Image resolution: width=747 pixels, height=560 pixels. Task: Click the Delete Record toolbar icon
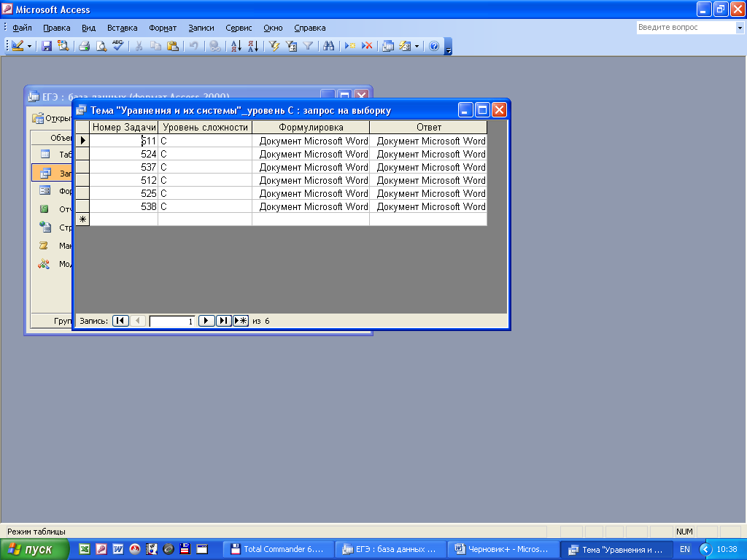click(367, 46)
